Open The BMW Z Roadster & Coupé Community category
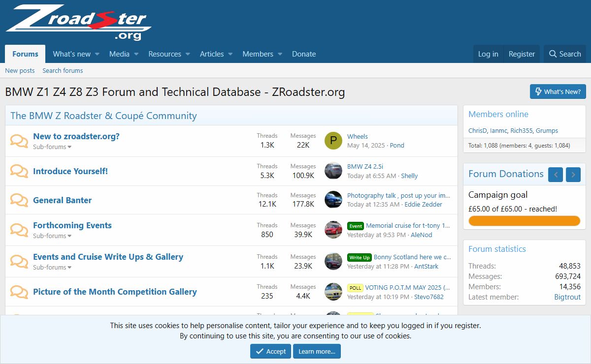The height and width of the screenshot is (364, 591). click(103, 116)
